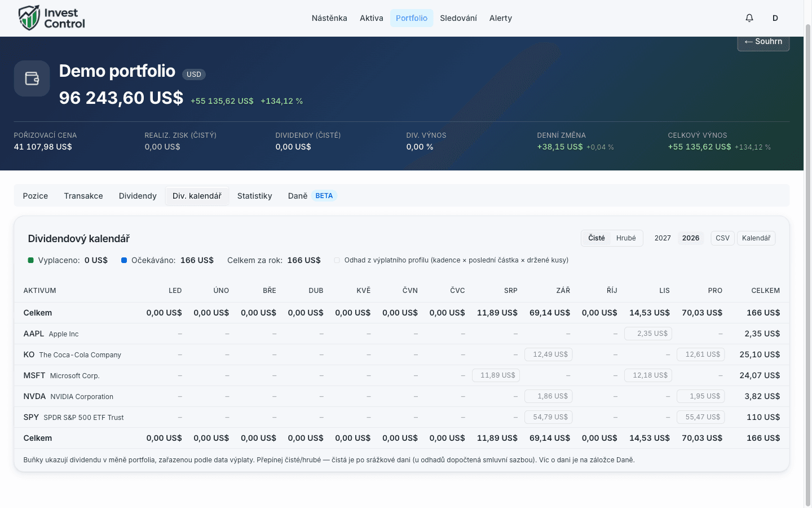Click KO December 12,61 US$ cell
The width and height of the screenshot is (812, 508).
coord(701,354)
